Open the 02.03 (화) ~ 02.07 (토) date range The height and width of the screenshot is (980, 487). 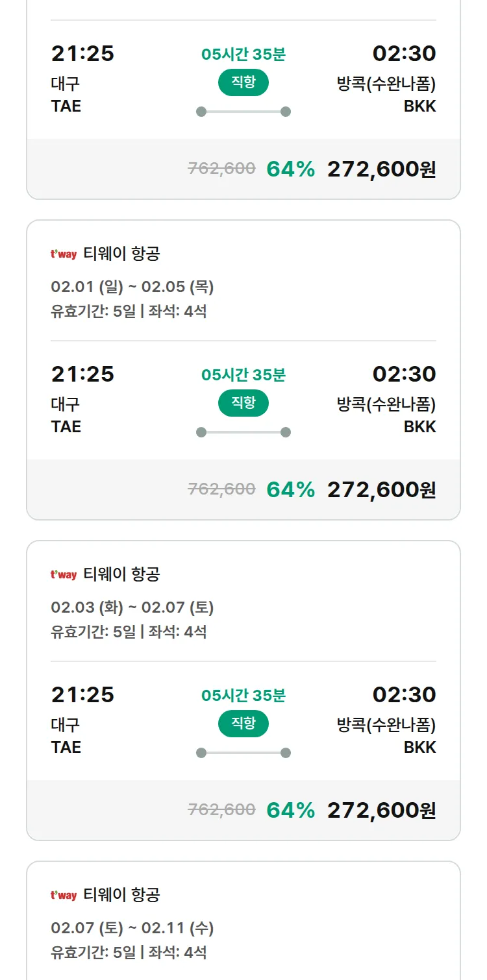click(132, 607)
